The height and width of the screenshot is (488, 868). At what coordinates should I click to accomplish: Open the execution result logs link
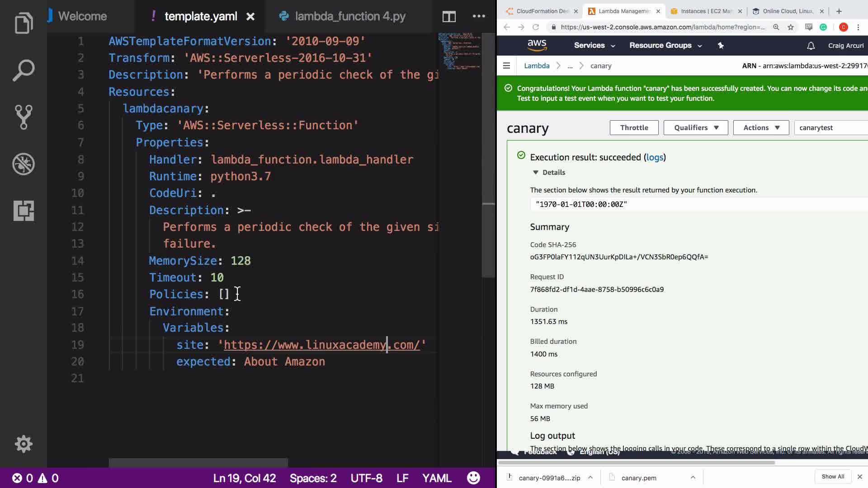655,157
